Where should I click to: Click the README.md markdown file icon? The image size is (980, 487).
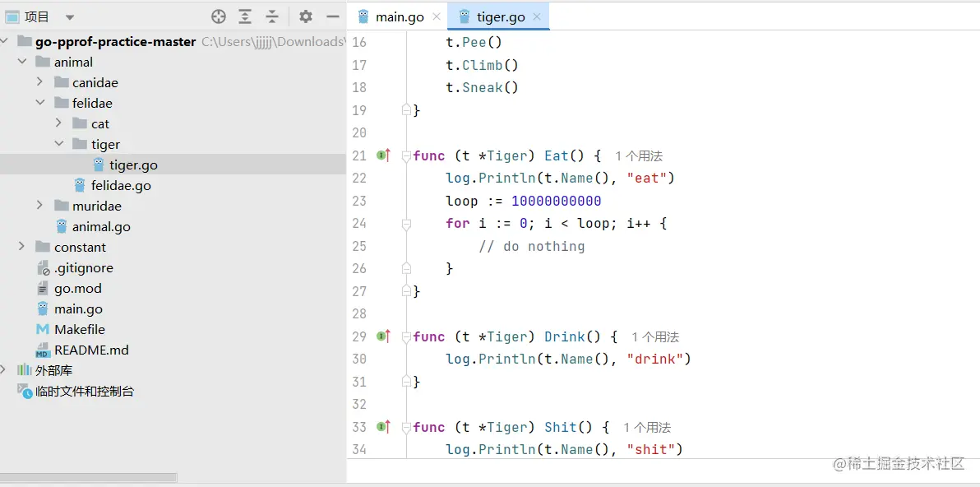tap(43, 350)
